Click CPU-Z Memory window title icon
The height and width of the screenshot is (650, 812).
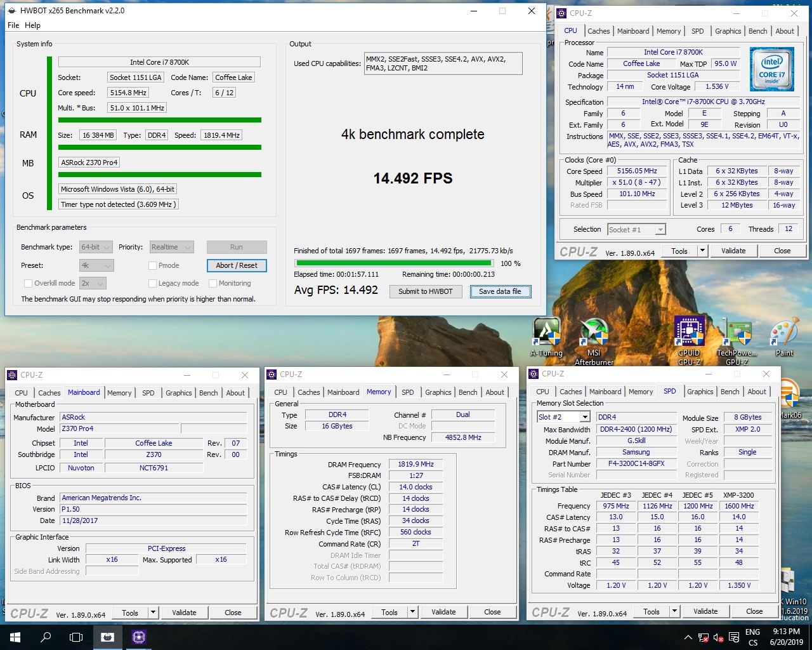(272, 375)
